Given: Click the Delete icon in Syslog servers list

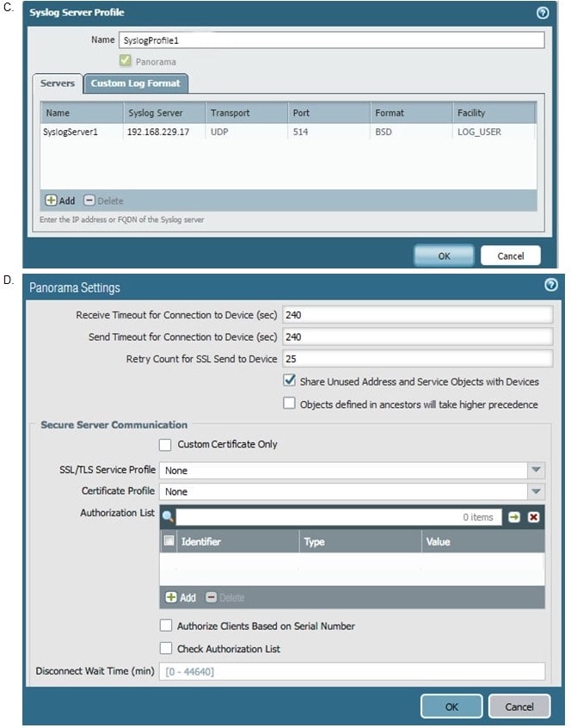Looking at the screenshot, I should coord(89,201).
